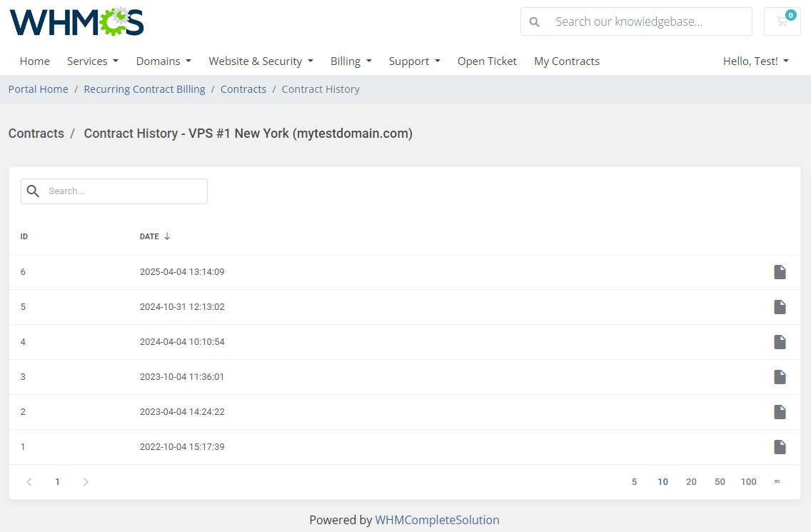Toggle DATE column sort order
Image resolution: width=811 pixels, height=532 pixels.
154,236
